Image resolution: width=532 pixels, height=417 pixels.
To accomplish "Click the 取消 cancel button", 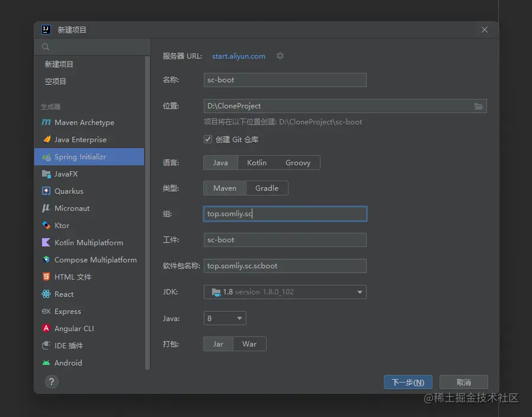I will (x=463, y=383).
